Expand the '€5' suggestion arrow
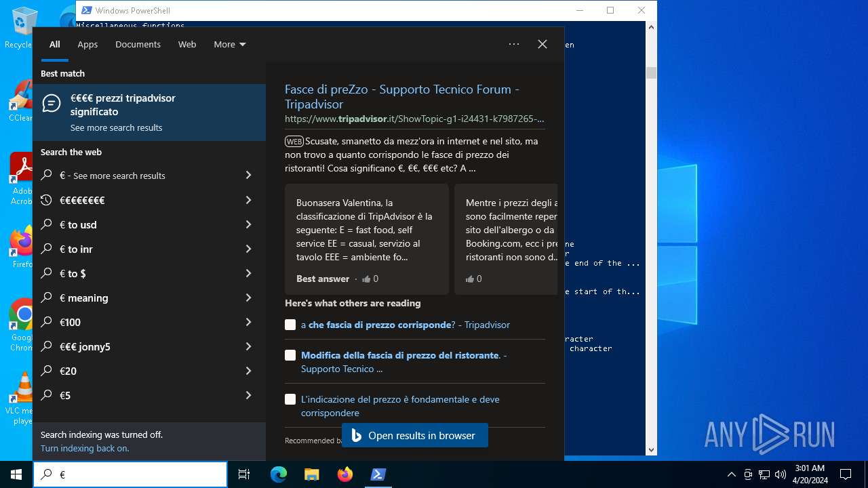This screenshot has width=868, height=488. click(248, 395)
